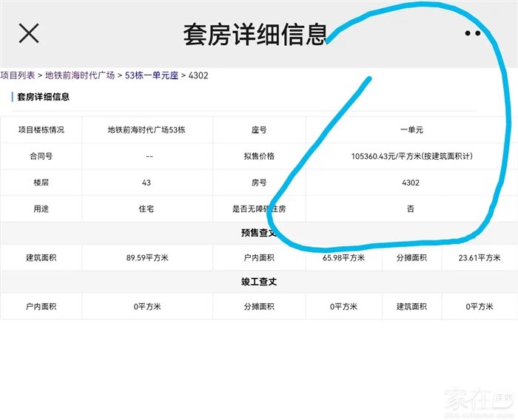The width and height of the screenshot is (518, 420).
Task: Select the 楼层 value 43 cell
Action: pyautogui.click(x=147, y=183)
